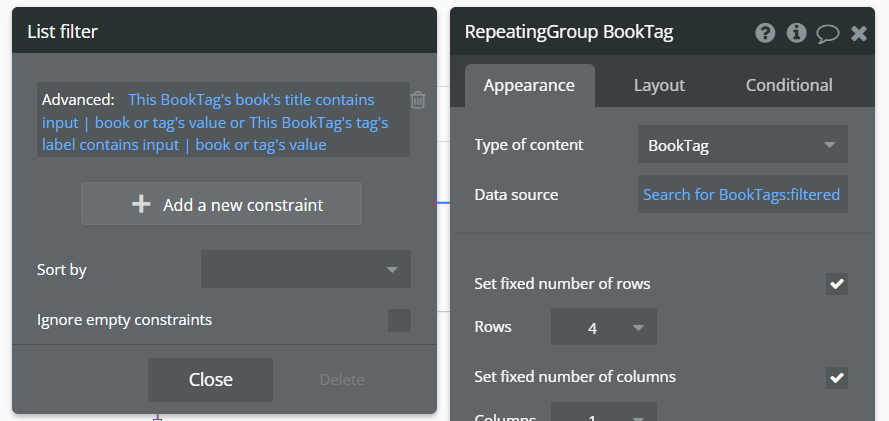
Task: Open the help question mark icon
Action: (x=765, y=33)
